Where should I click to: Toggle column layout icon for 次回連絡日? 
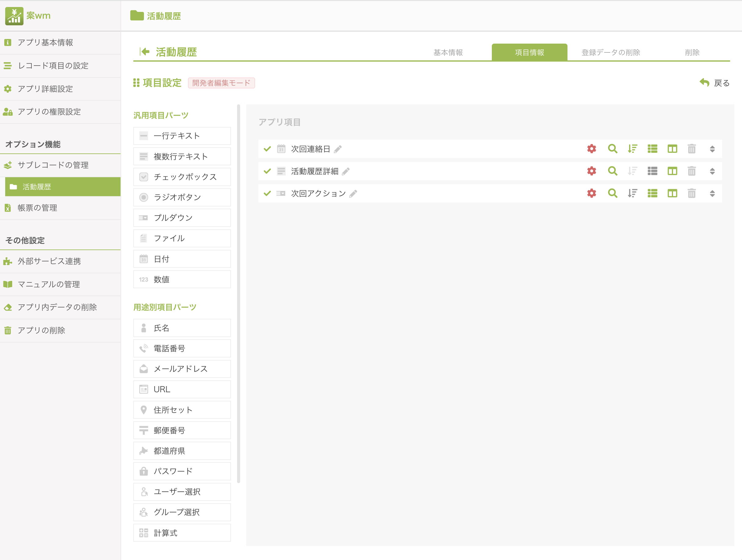coord(672,149)
